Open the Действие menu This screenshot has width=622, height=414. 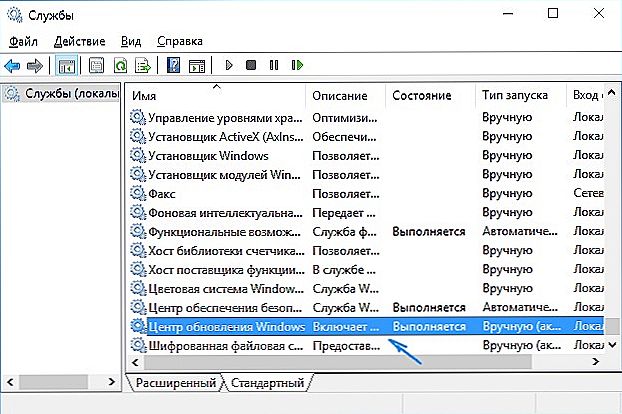(80, 41)
